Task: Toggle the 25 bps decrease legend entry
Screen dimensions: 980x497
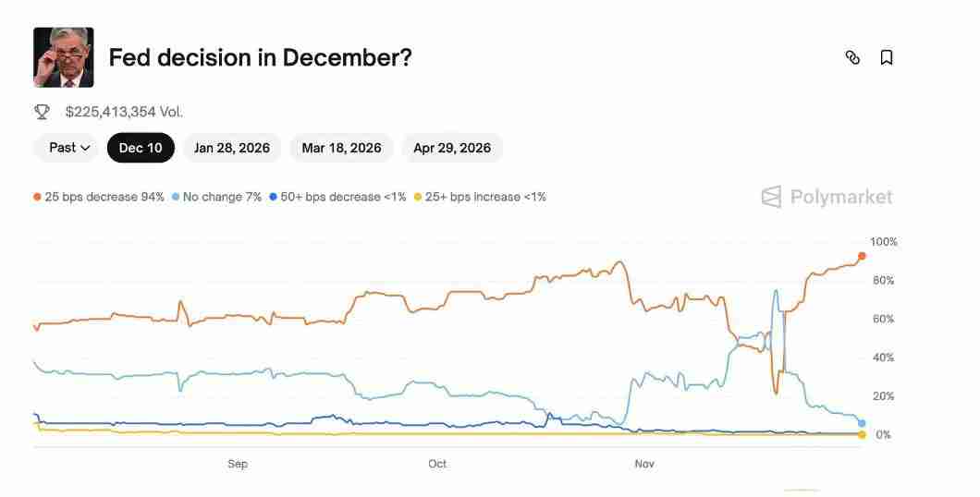Action: [99, 197]
